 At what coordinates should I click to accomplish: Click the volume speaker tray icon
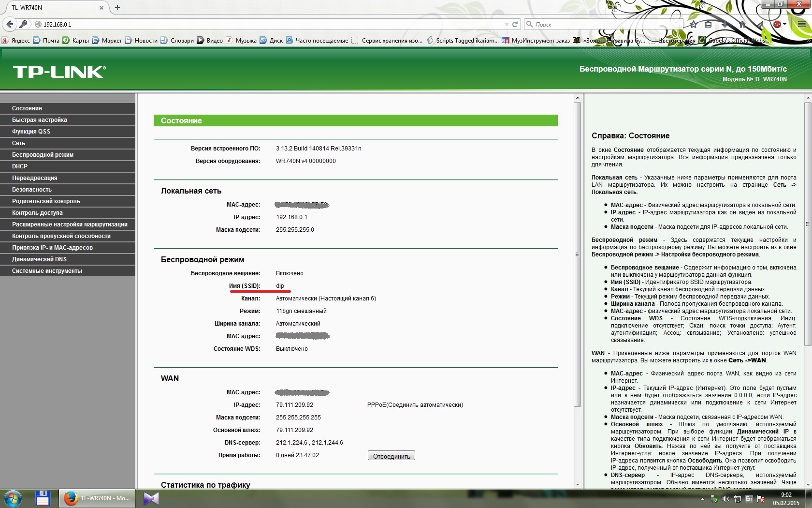coord(726,498)
